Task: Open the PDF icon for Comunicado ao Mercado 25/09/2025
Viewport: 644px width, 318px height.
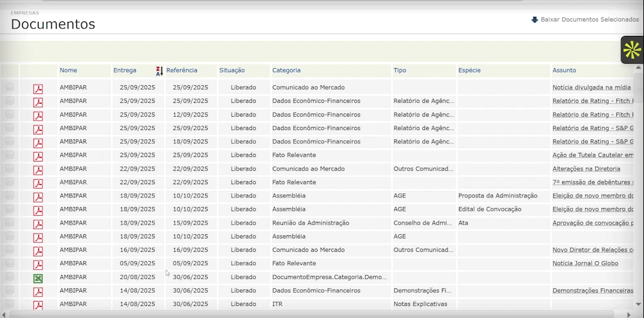Action: (38, 88)
